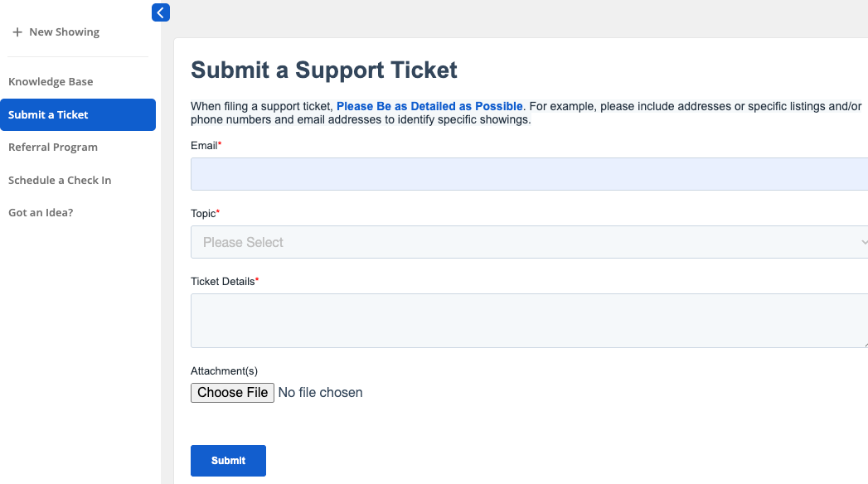Open the Topic Please Select dropdown
Screen dimensions: 868x484
tap(522, 242)
